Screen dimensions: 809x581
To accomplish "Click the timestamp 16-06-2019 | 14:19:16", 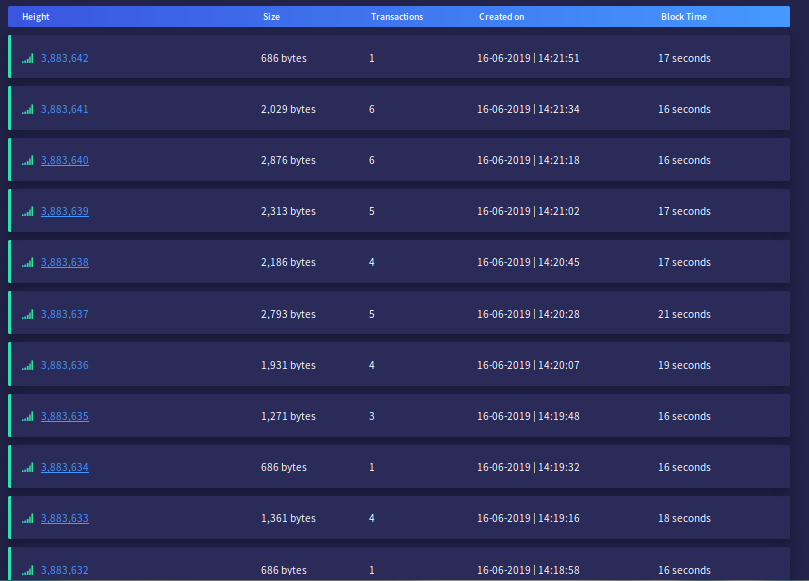I will (528, 519).
